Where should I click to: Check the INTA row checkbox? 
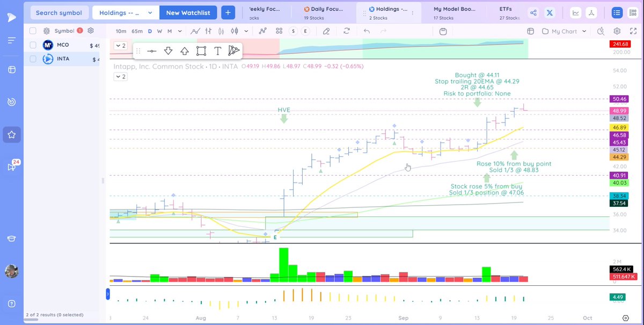pos(33,59)
